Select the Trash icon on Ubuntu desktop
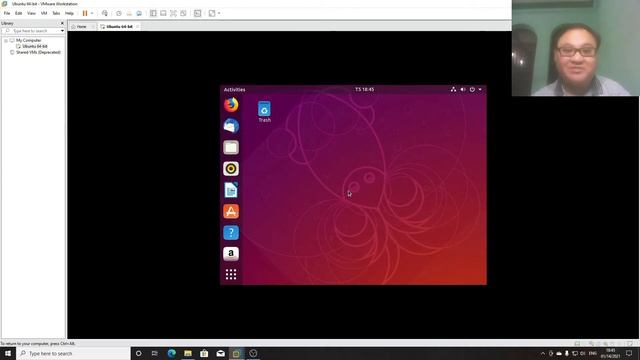 [264, 112]
